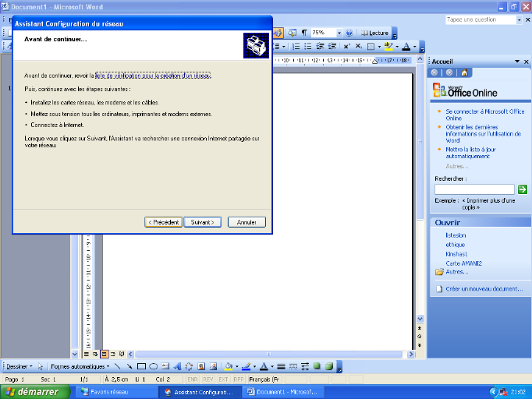Apply 3D style effect
Viewport: 532px width, 399px height.
click(329, 366)
